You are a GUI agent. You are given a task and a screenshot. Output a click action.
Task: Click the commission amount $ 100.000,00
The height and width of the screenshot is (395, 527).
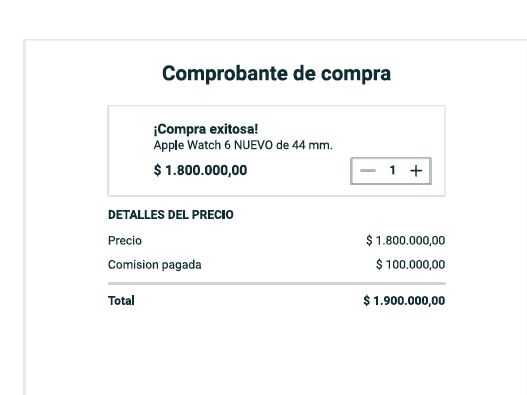coord(411,265)
